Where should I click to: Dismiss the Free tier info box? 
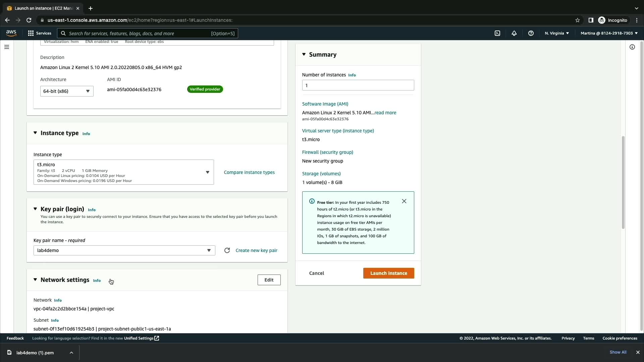[404, 201]
